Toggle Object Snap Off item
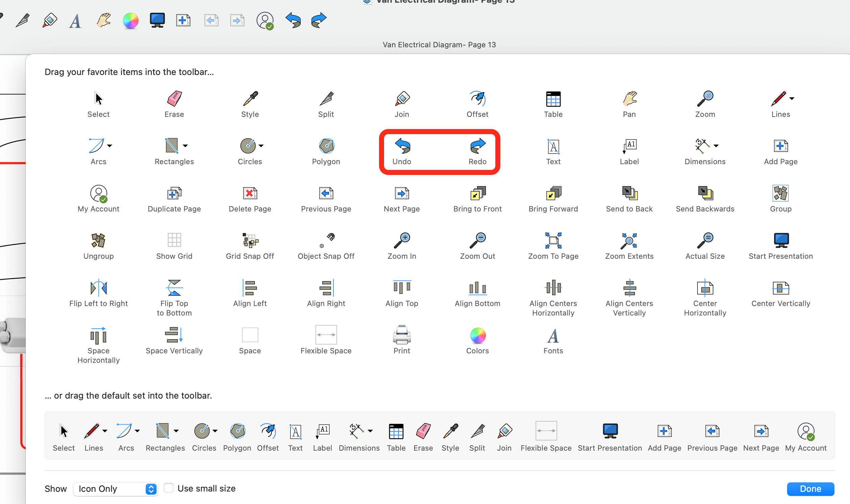The image size is (850, 504). click(x=326, y=246)
